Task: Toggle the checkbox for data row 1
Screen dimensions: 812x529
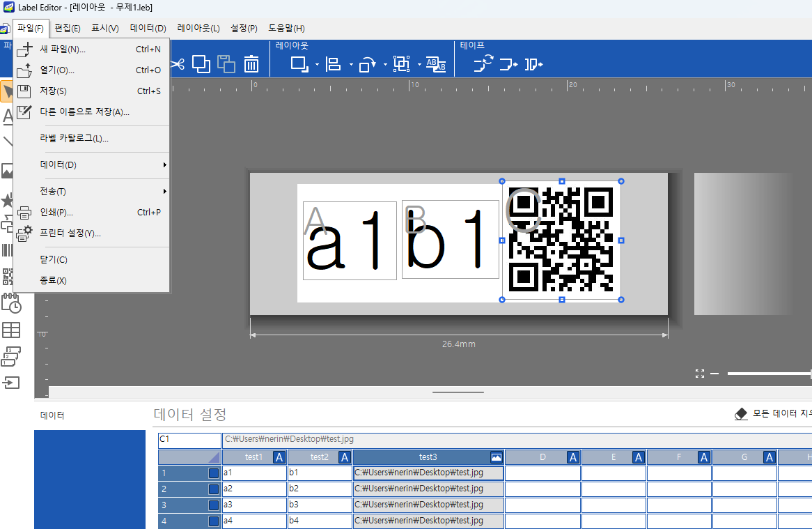Action: [x=213, y=473]
